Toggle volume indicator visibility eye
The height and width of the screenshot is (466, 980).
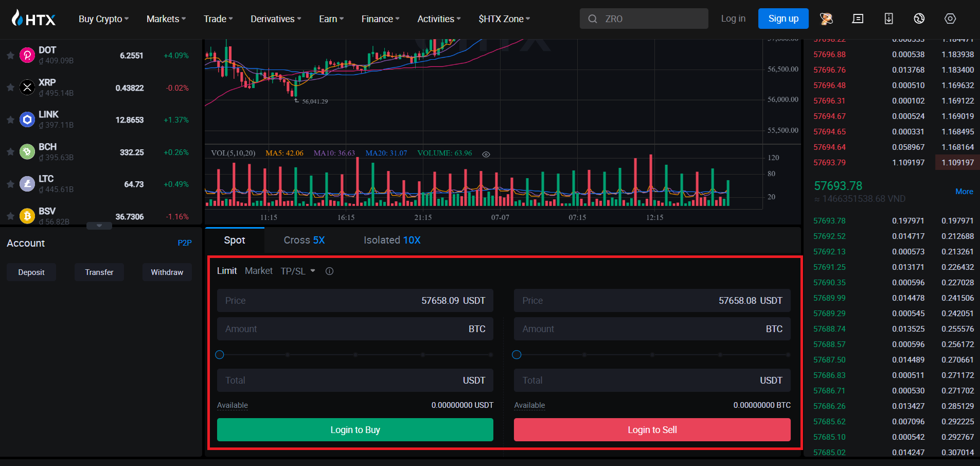click(486, 154)
